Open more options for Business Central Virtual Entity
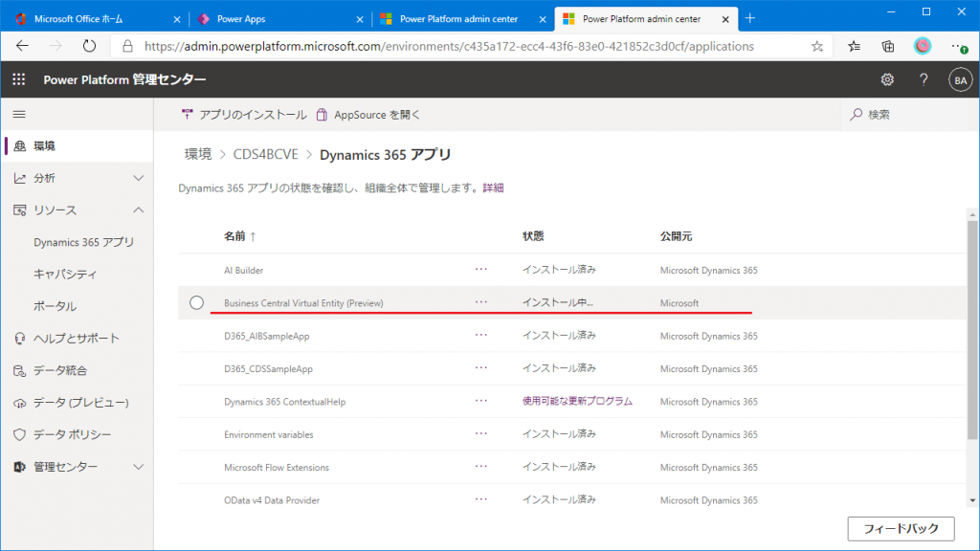This screenshot has height=551, width=980. tap(480, 301)
